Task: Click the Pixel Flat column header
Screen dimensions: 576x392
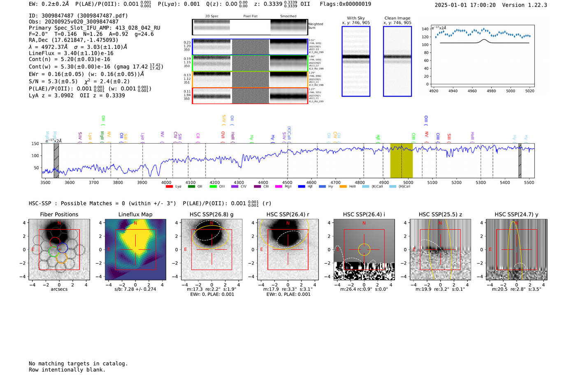Action: [x=250, y=16]
